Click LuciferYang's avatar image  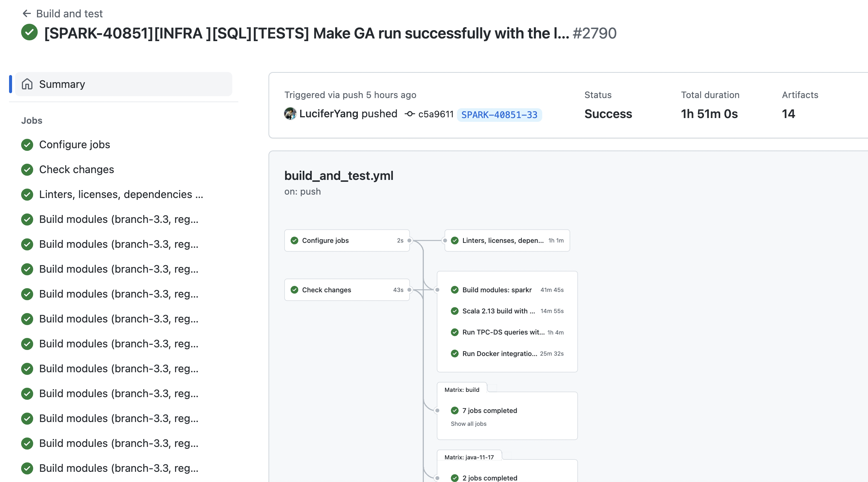click(290, 114)
